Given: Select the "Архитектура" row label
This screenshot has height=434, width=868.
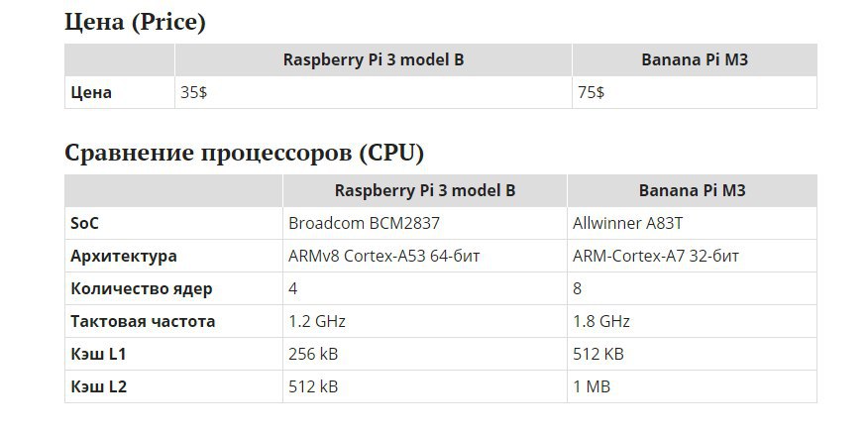Looking at the screenshot, I should click(124, 256).
